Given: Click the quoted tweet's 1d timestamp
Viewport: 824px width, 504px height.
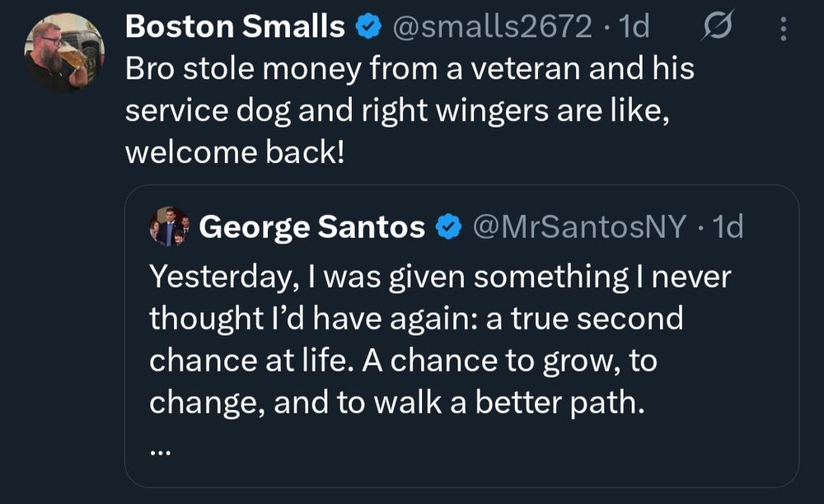Looking at the screenshot, I should point(726,226).
